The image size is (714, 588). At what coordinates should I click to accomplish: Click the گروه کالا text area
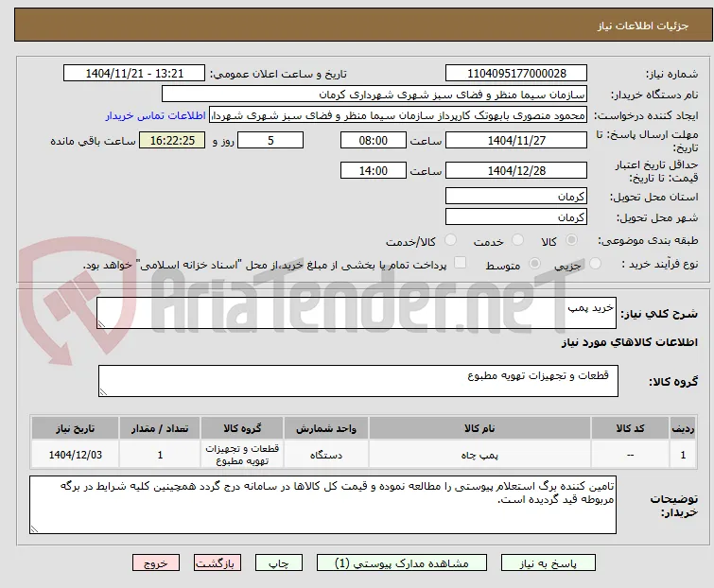(358, 381)
